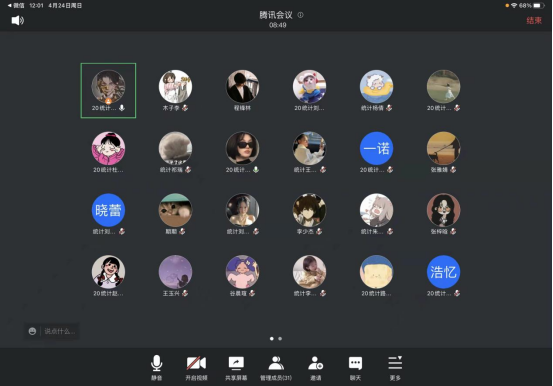553x386 pixels.
Task: Select the blue 浩忆 participant avatar
Action: click(x=443, y=272)
